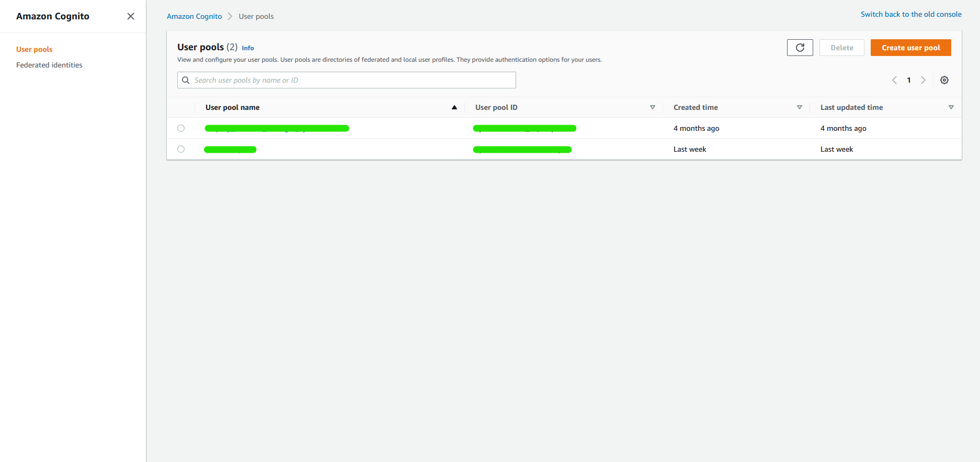The width and height of the screenshot is (980, 462).
Task: Click Created time column header
Action: click(x=696, y=107)
